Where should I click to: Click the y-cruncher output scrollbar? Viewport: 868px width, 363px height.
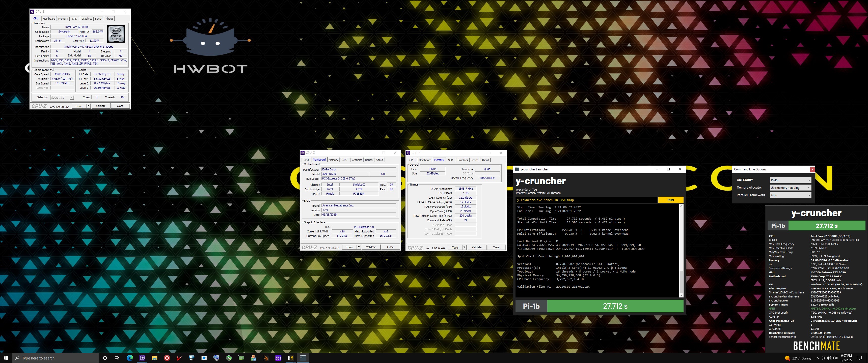point(681,251)
